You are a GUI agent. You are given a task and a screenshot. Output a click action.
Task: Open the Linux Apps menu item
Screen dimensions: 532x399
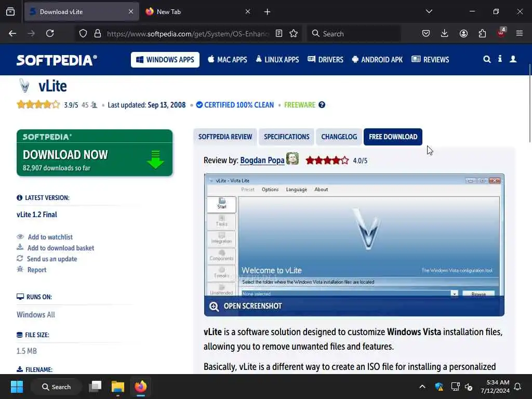pyautogui.click(x=277, y=60)
